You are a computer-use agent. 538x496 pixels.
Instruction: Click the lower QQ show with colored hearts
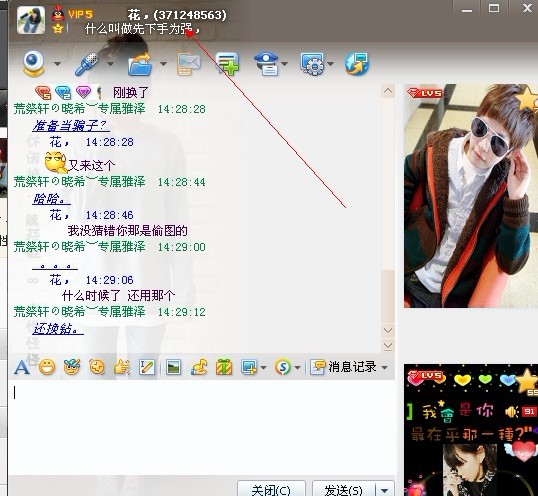tap(471, 430)
